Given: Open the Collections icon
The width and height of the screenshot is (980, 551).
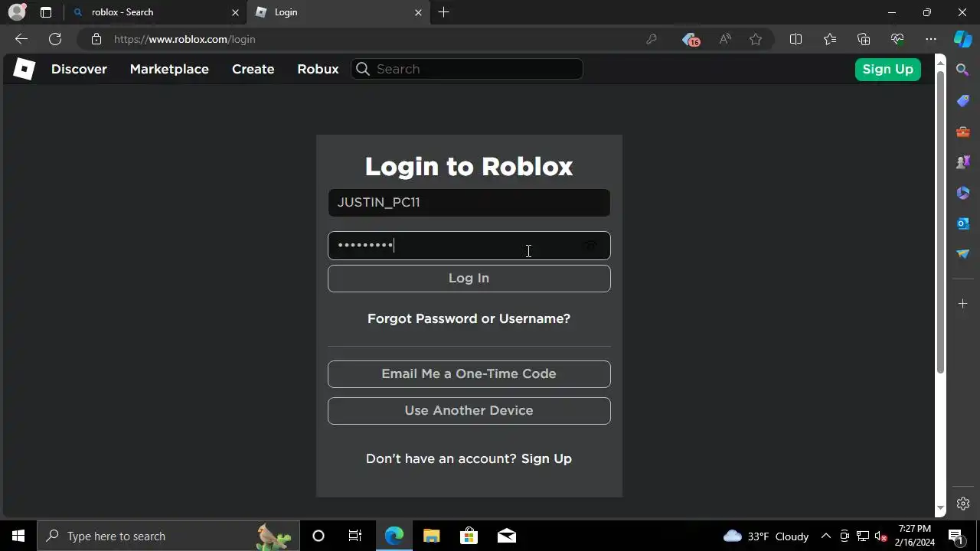Looking at the screenshot, I should (x=864, y=39).
